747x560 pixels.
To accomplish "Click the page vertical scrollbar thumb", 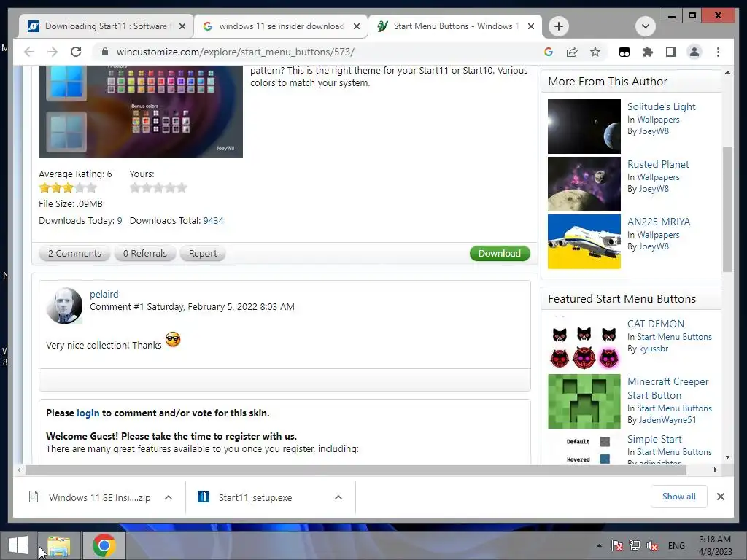I will (x=727, y=209).
